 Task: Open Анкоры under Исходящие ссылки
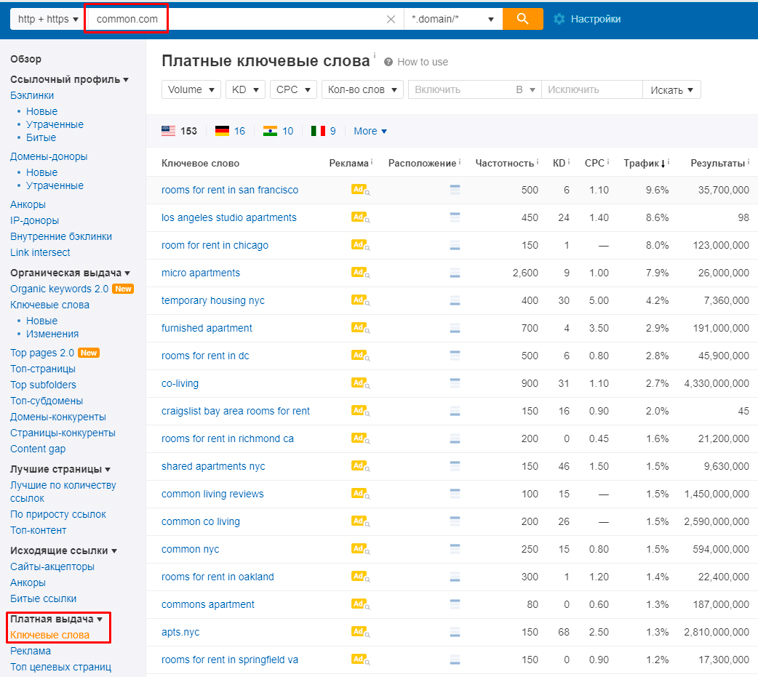pyautogui.click(x=28, y=583)
